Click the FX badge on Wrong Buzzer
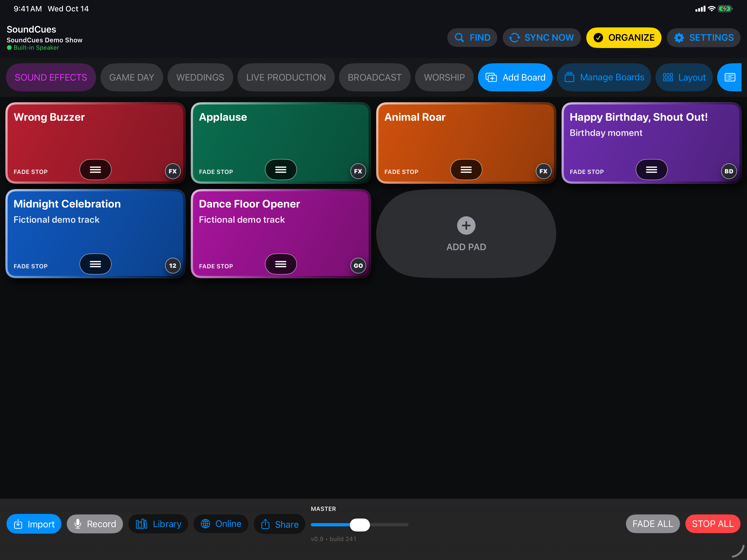This screenshot has width=747, height=560. [x=173, y=171]
